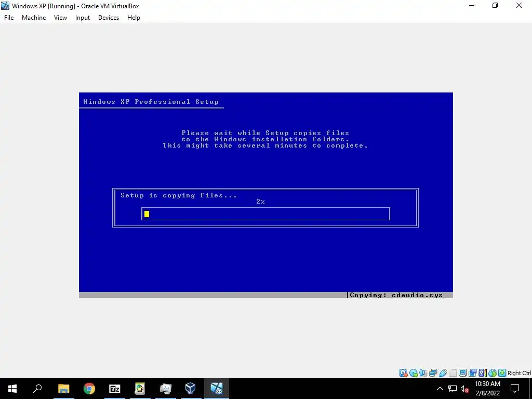
Task: Show hidden system tray icons
Action: click(x=440, y=389)
